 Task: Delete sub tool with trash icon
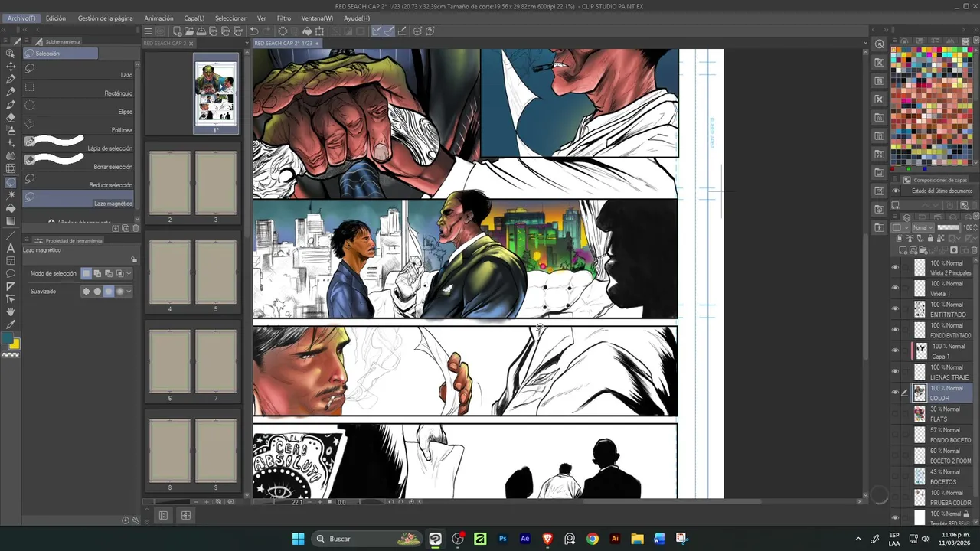(x=136, y=228)
